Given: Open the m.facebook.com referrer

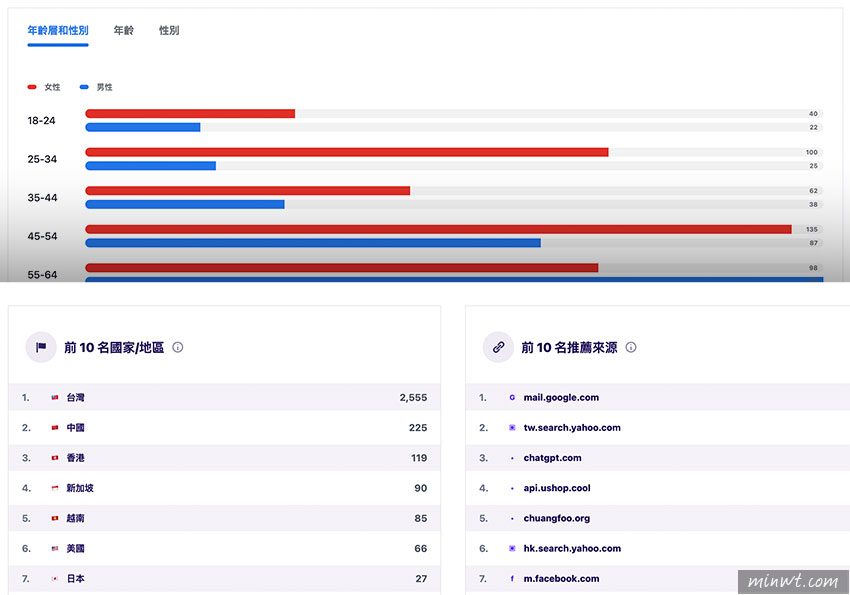Looking at the screenshot, I should pyautogui.click(x=561, y=579).
